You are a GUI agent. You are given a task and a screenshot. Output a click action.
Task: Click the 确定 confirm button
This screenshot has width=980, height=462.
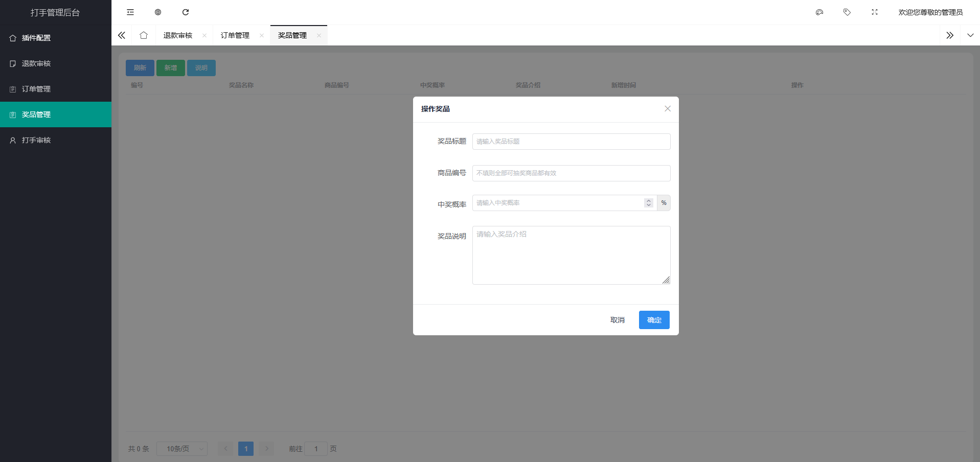[x=654, y=320]
